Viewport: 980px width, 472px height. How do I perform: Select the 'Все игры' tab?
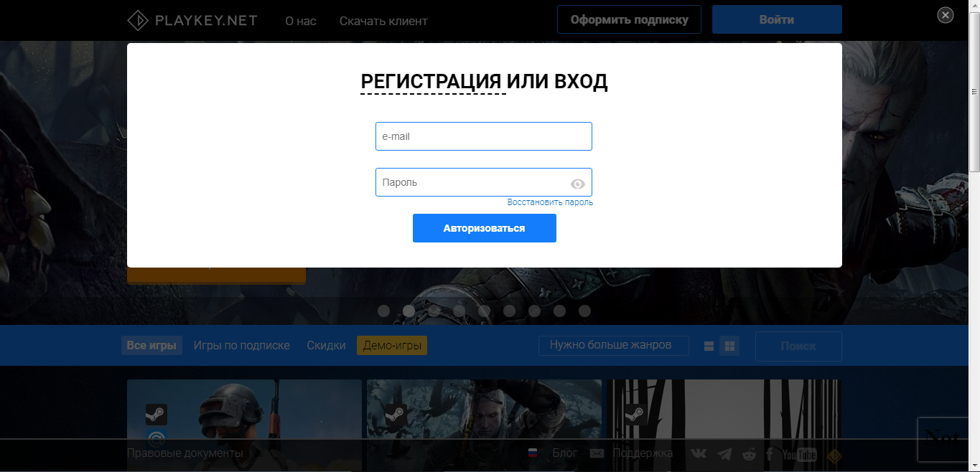[151, 345]
